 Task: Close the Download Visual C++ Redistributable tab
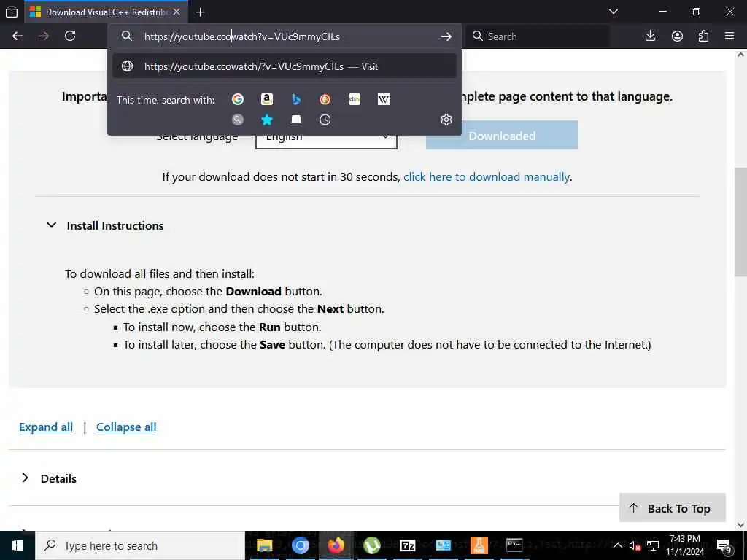(177, 12)
